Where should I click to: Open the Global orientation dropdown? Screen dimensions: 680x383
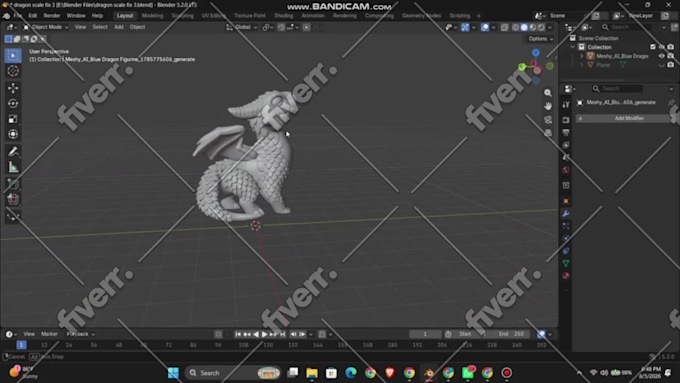(242, 27)
